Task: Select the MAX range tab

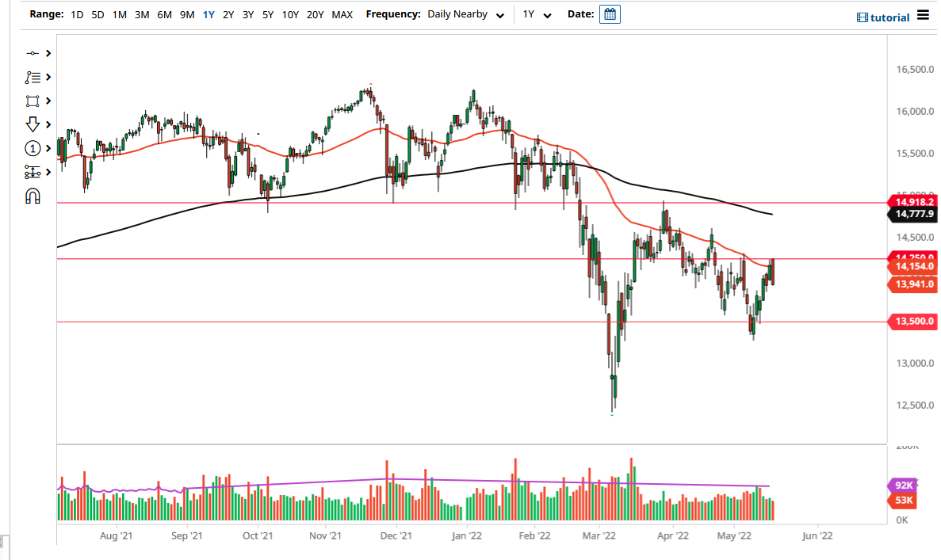Action: coord(342,14)
